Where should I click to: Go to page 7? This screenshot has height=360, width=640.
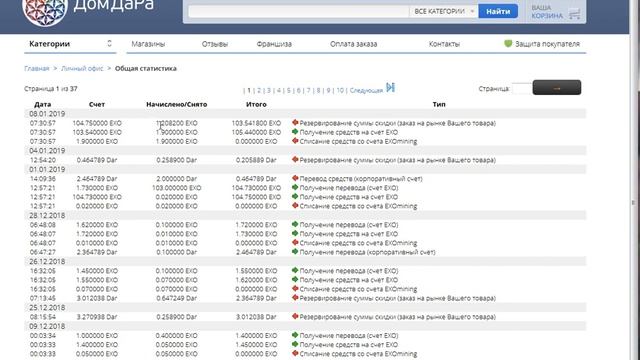pos(309,90)
